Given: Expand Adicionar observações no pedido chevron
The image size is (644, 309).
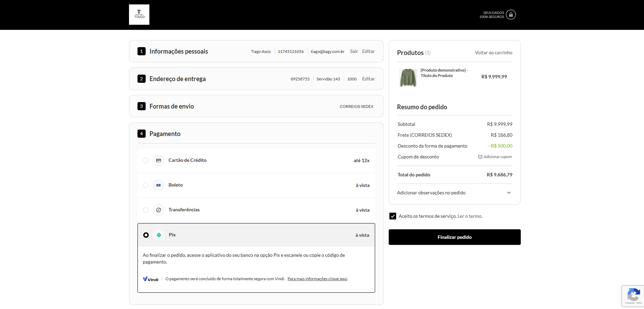Looking at the screenshot, I should coord(509,193).
